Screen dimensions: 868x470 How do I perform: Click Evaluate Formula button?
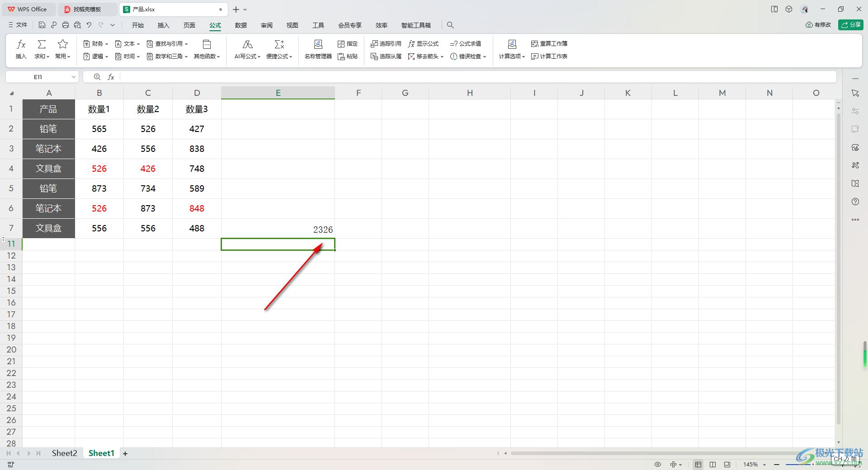pyautogui.click(x=466, y=44)
